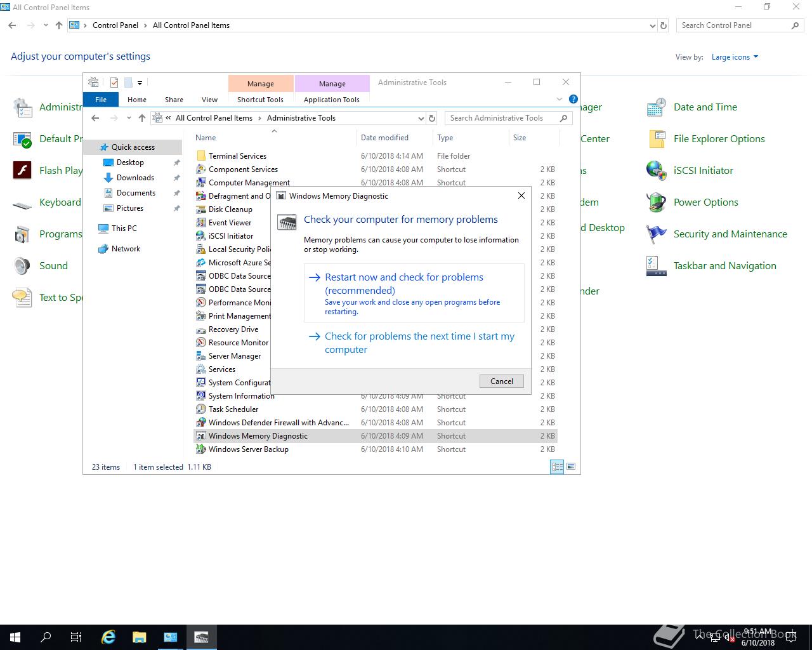Select the Component Services row
Image resolution: width=812 pixels, height=650 pixels.
click(375, 169)
